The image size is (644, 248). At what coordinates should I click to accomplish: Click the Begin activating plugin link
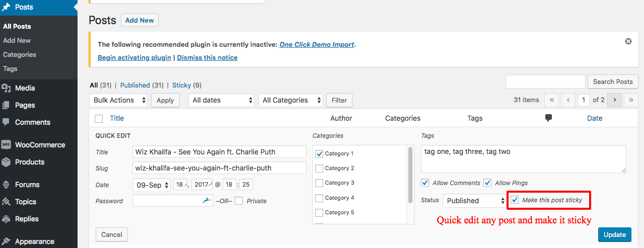pyautogui.click(x=134, y=57)
